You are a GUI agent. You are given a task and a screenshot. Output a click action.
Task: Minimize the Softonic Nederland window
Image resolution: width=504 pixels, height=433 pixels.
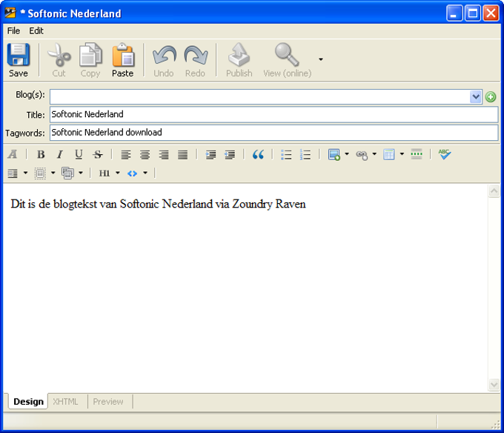click(x=454, y=13)
